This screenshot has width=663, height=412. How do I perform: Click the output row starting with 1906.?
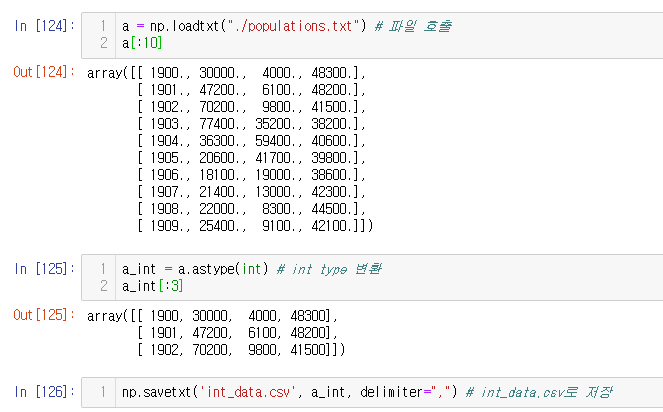(x=252, y=174)
